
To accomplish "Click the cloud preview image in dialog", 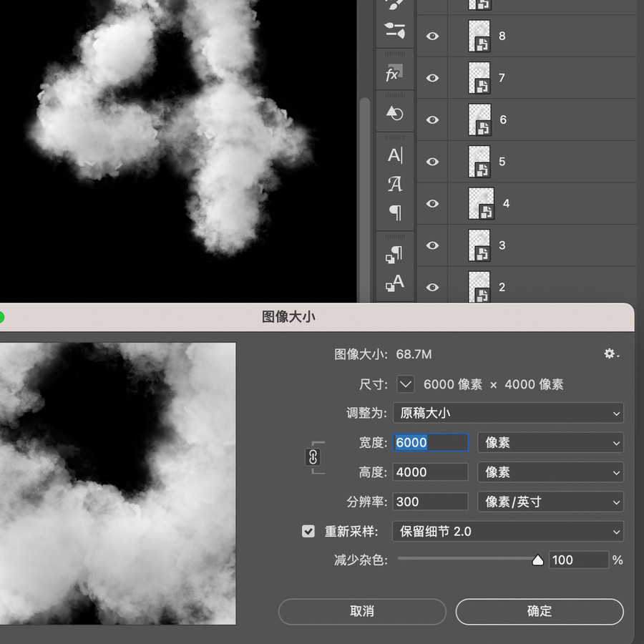I will point(118,484).
